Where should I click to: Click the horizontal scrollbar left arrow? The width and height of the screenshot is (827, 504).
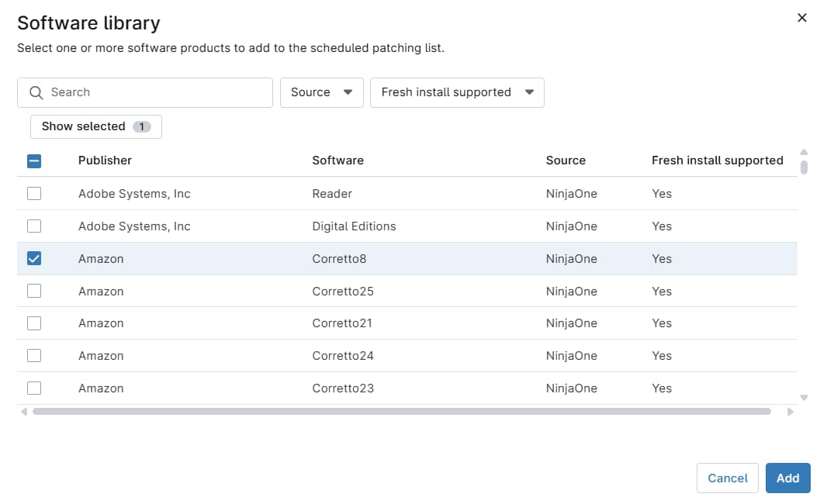click(22, 412)
